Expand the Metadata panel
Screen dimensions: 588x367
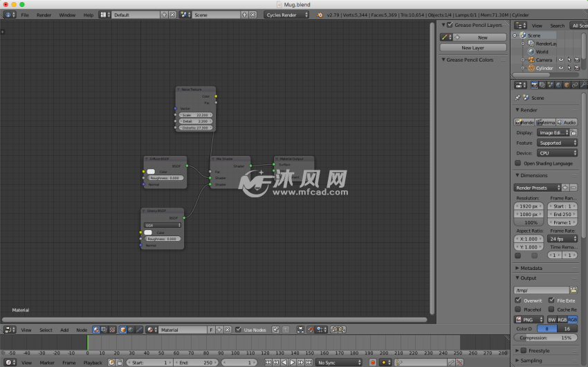531,268
